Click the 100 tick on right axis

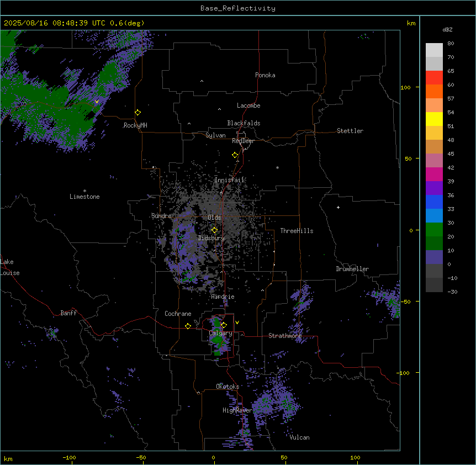405,87
